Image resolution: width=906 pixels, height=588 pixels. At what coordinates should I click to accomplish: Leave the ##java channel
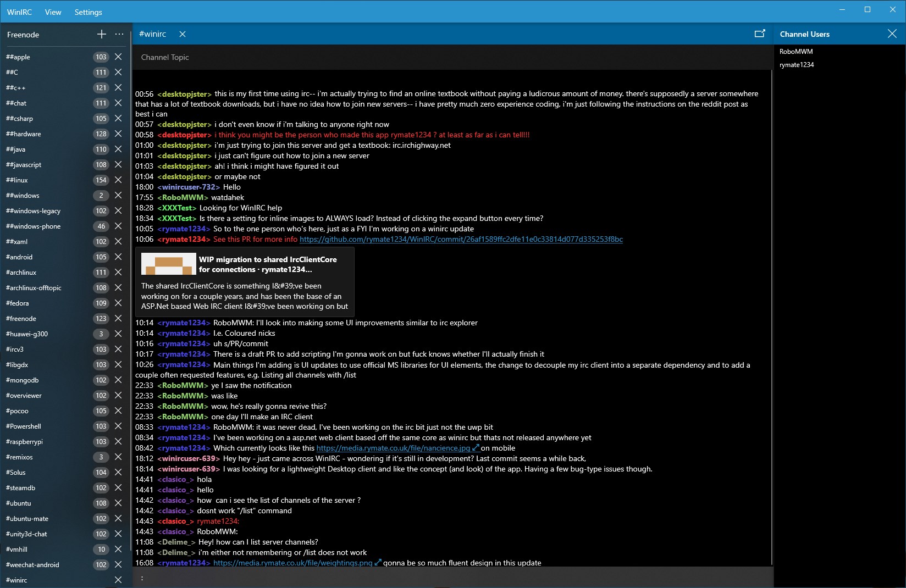(x=118, y=149)
